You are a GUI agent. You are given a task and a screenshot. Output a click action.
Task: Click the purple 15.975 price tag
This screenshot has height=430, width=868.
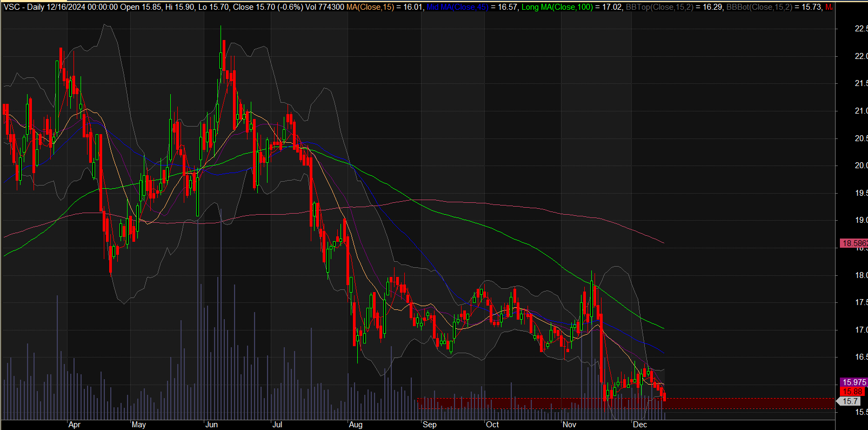[854, 382]
